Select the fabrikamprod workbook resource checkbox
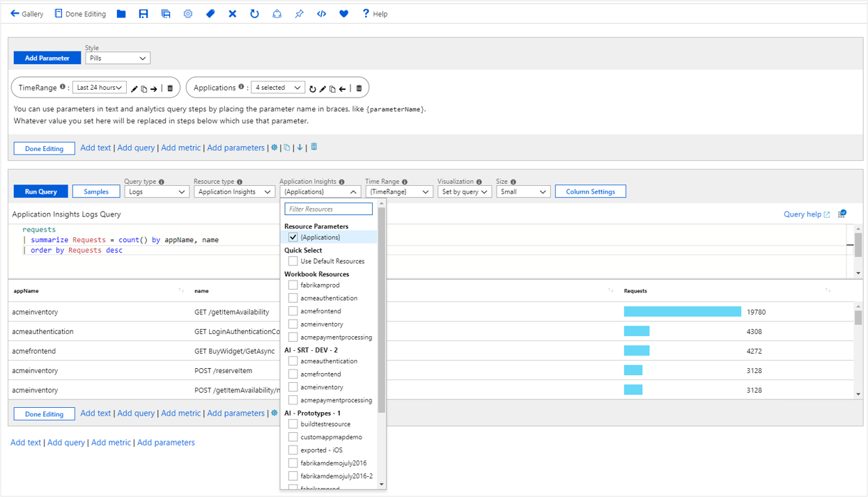Viewport: 868px width, 497px height. [293, 285]
